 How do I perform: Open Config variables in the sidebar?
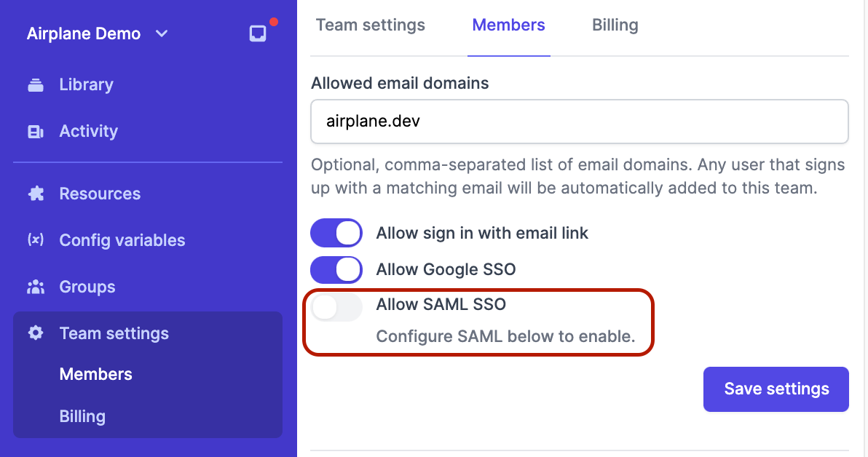pyautogui.click(x=122, y=240)
